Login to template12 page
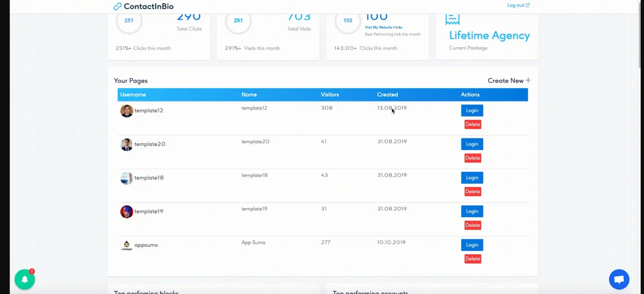644x294 pixels. [x=472, y=111]
